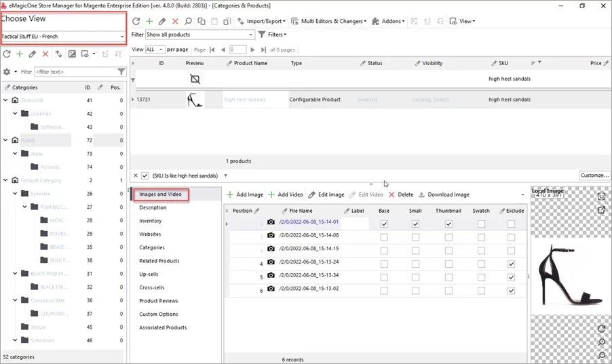Click the camera icon for image 15-13-24

point(271,262)
